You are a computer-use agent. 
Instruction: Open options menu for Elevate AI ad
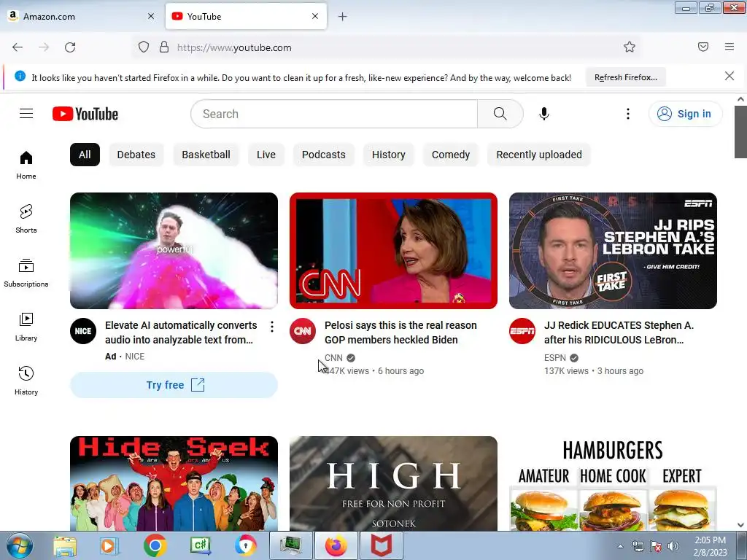[271, 327]
